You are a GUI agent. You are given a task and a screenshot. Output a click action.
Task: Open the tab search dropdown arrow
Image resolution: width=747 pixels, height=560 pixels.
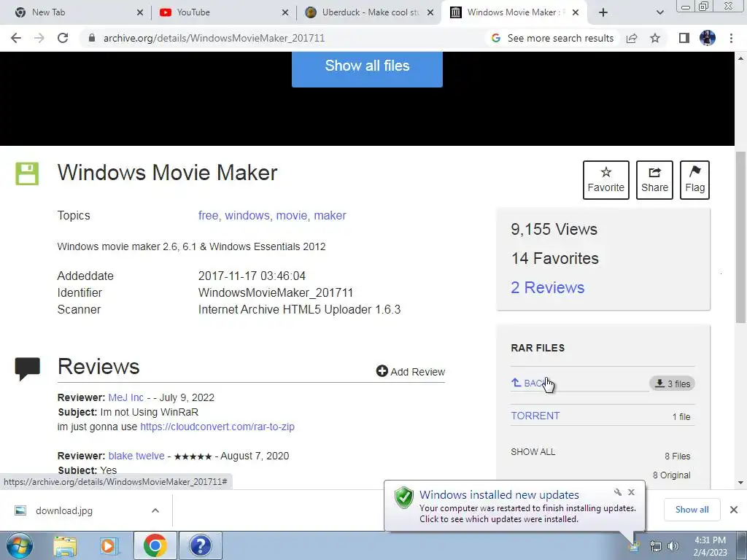tap(659, 12)
